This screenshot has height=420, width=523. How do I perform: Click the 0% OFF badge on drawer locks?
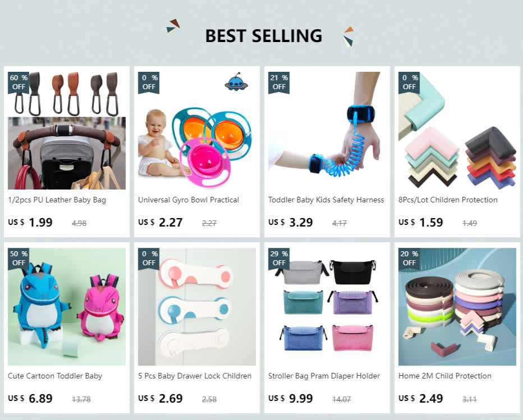click(x=149, y=259)
